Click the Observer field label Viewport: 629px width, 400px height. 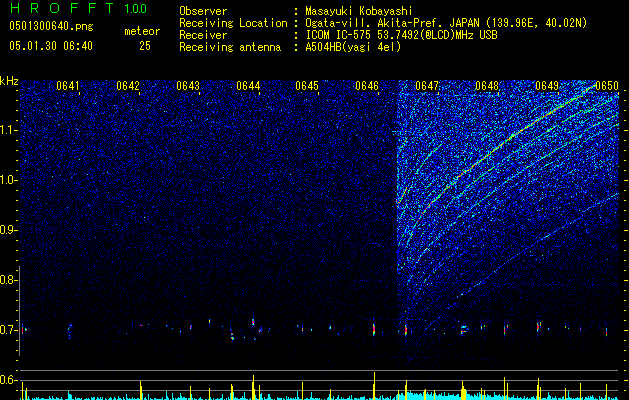click(x=203, y=11)
